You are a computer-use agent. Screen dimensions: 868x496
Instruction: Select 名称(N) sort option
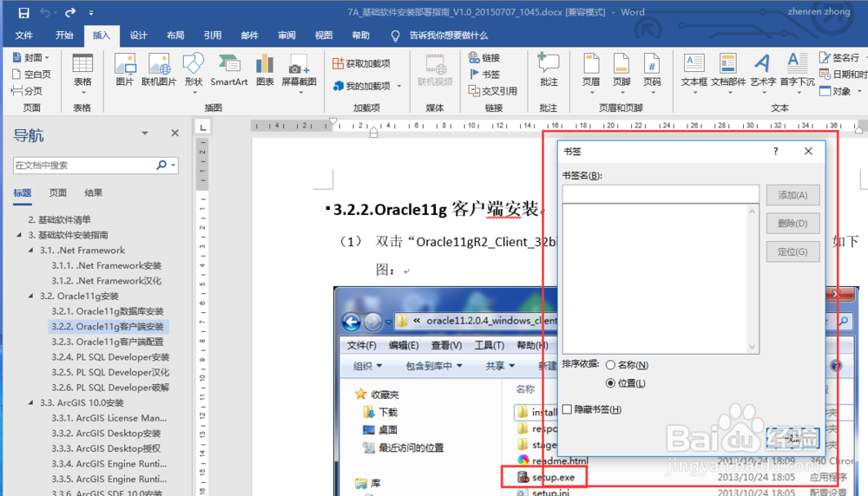coord(627,365)
